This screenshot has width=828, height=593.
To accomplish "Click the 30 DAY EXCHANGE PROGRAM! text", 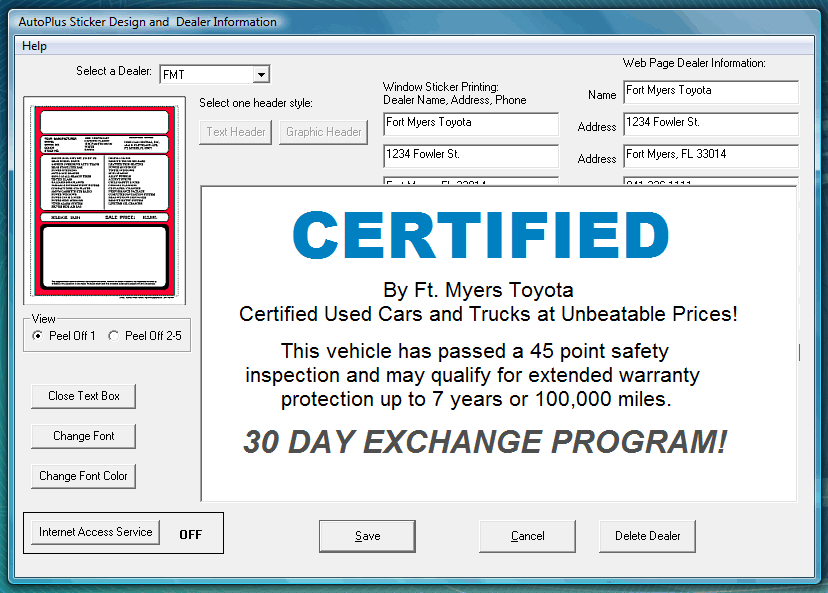I will pyautogui.click(x=485, y=442).
